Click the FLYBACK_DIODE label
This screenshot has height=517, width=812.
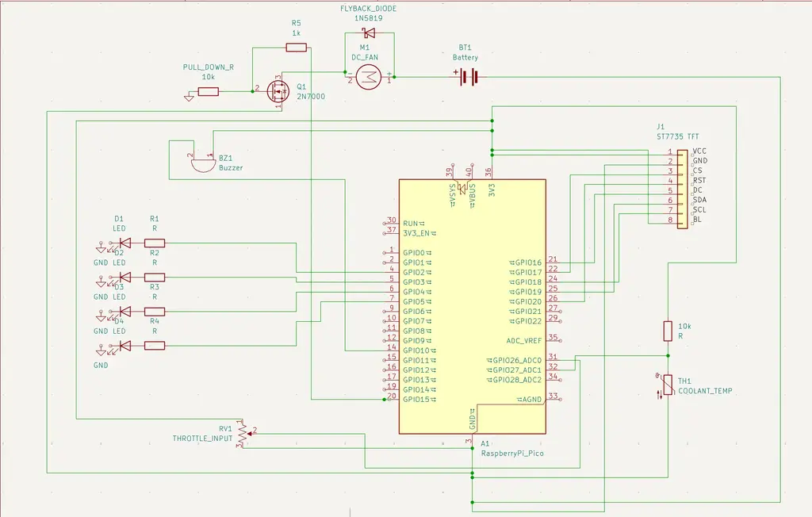point(368,9)
